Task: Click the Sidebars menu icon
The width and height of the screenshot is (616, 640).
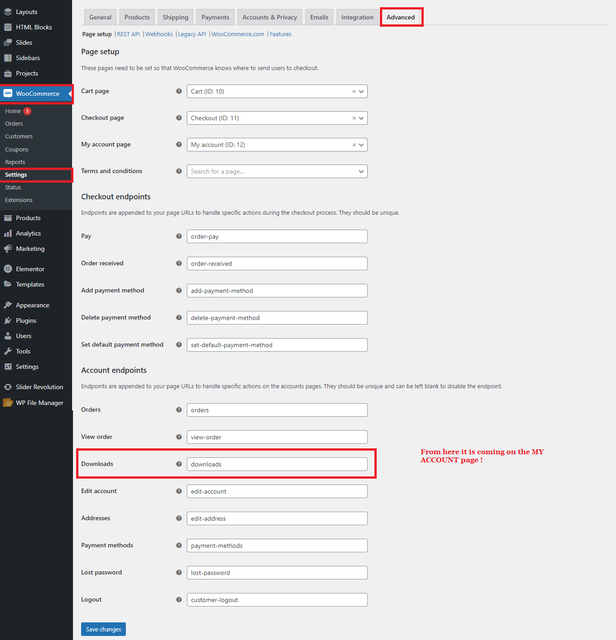Action: pos(8,58)
